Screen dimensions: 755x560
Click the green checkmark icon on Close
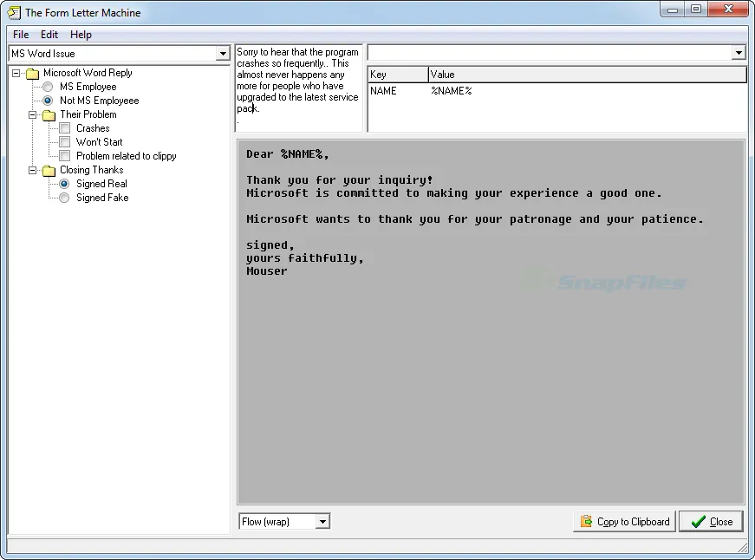pos(698,522)
